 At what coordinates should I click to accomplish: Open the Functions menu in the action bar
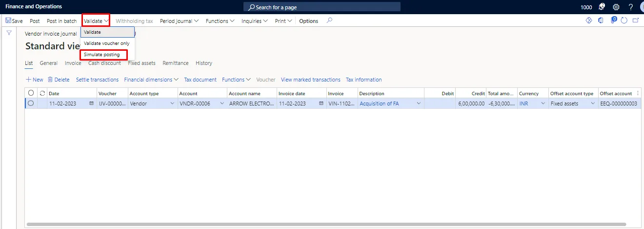tap(220, 21)
